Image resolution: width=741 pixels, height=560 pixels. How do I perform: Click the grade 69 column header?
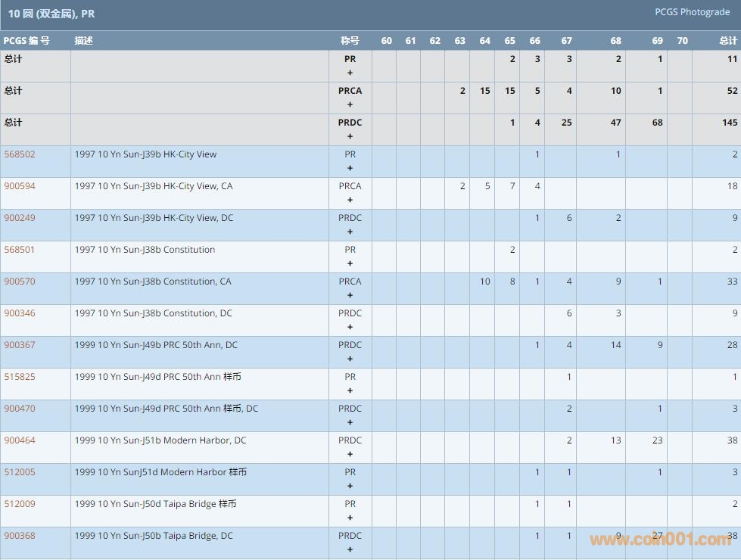(657, 41)
